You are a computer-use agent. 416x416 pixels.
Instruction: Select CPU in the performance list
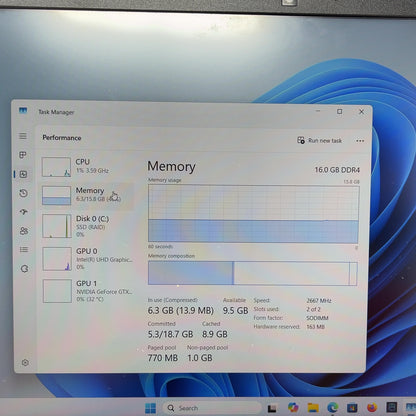tap(88, 167)
